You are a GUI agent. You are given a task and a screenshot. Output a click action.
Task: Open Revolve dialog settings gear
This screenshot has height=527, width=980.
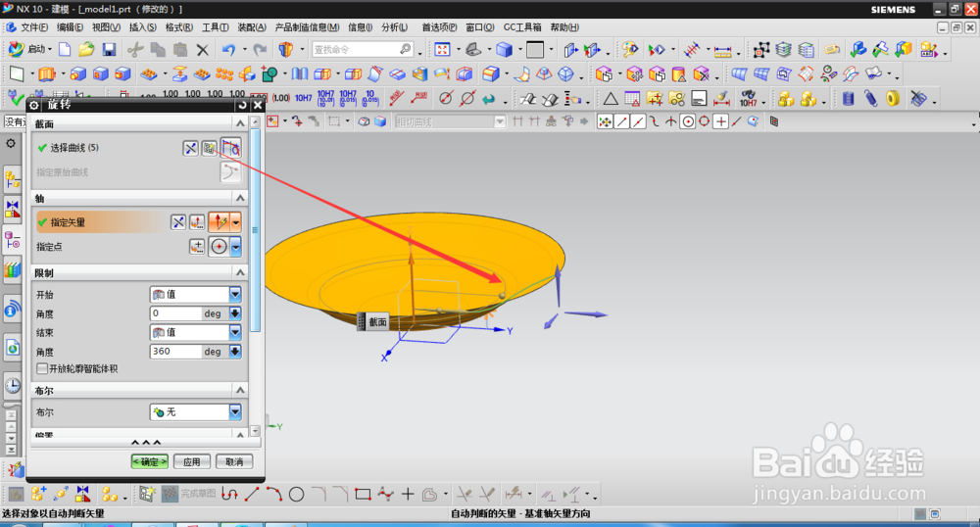point(34,105)
